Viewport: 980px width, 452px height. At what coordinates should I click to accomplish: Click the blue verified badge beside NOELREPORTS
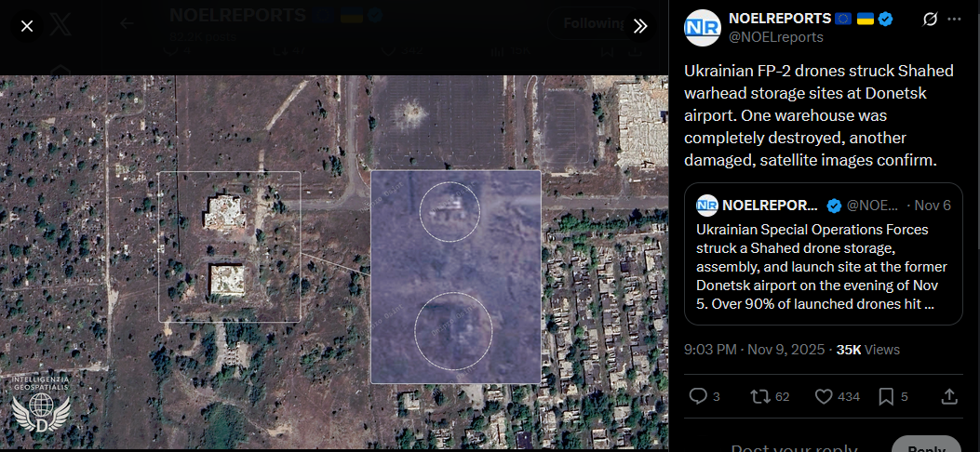885,19
